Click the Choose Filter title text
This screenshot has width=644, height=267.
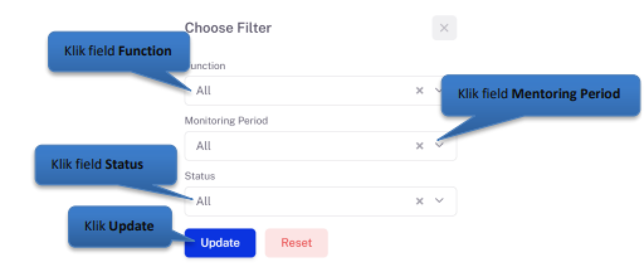point(229,28)
